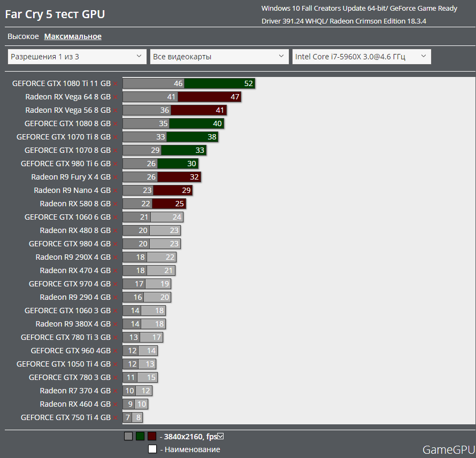476x458 pixels.
Task: Click the white Наименование legend swatch
Action: tap(152, 449)
